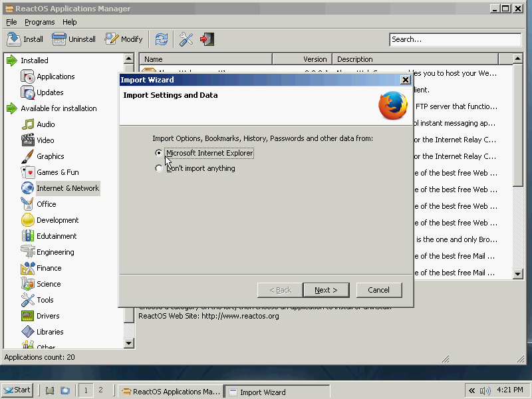Click the Uninstall toolbar icon
Screen dimensions: 532x399
[59, 39]
